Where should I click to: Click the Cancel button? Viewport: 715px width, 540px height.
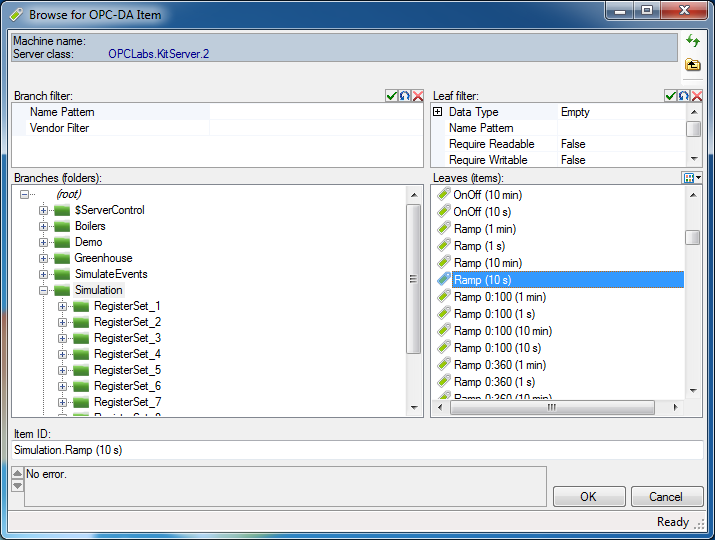[665, 497]
